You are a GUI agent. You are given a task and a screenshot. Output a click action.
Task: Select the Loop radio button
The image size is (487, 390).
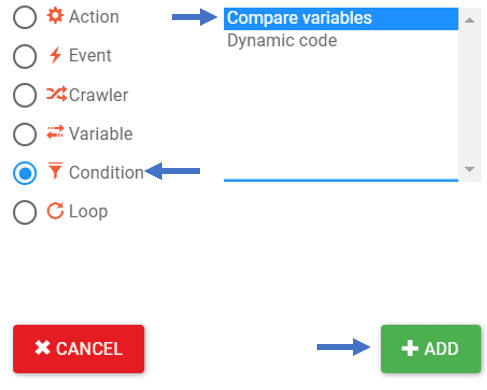click(25, 212)
